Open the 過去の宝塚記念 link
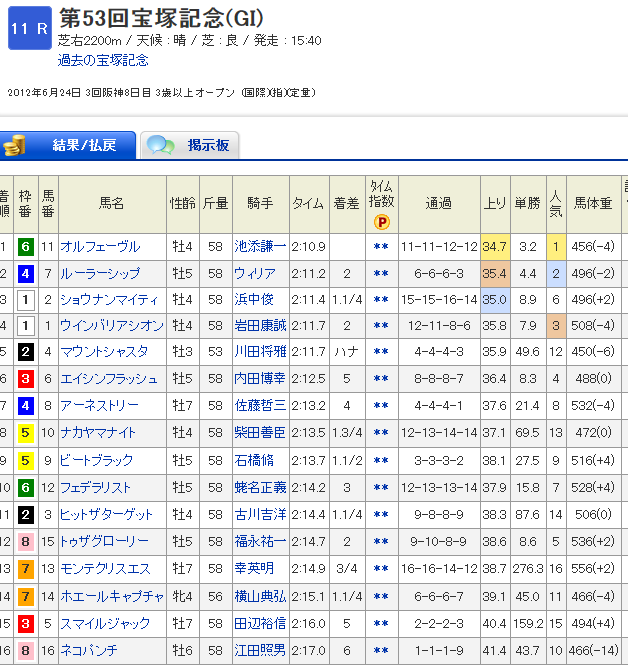The image size is (628, 665). coord(103,60)
